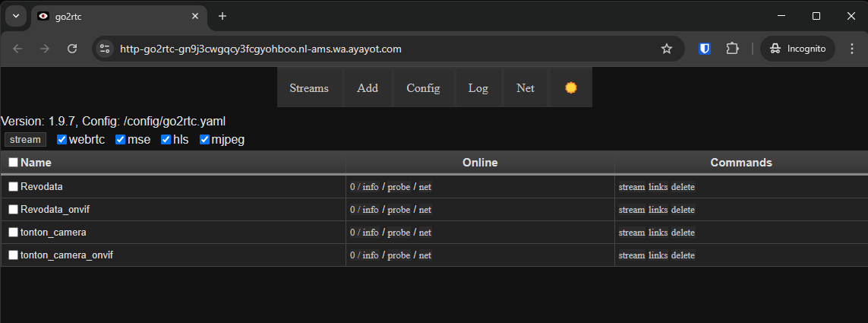Check the Revodata stream checkbox
The image size is (868, 323).
click(13, 187)
